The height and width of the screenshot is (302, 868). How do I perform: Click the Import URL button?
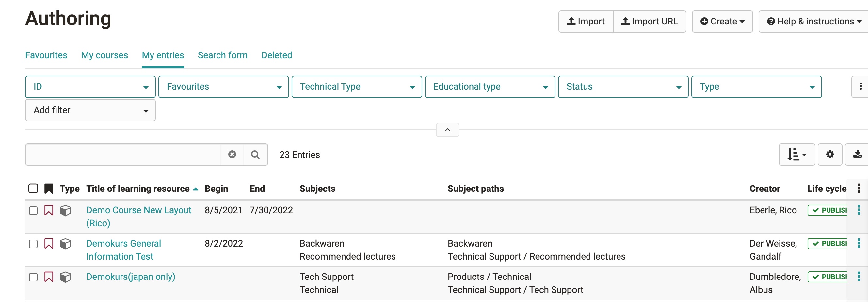(x=649, y=22)
